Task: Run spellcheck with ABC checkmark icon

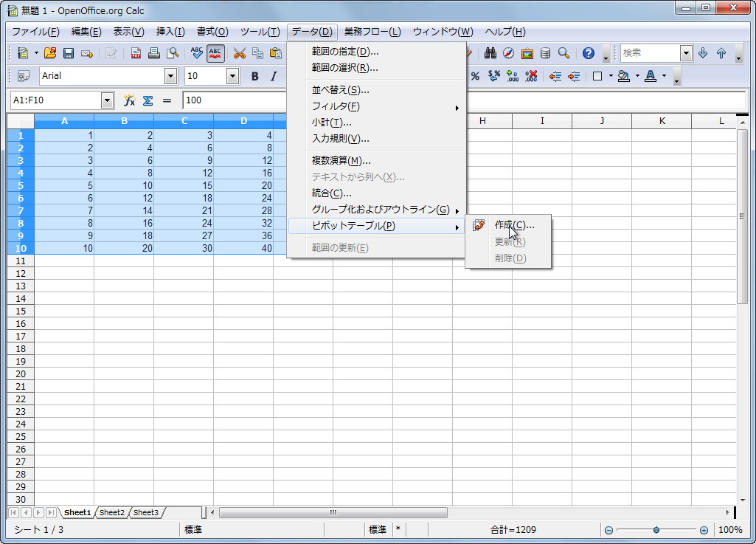Action: tap(197, 53)
